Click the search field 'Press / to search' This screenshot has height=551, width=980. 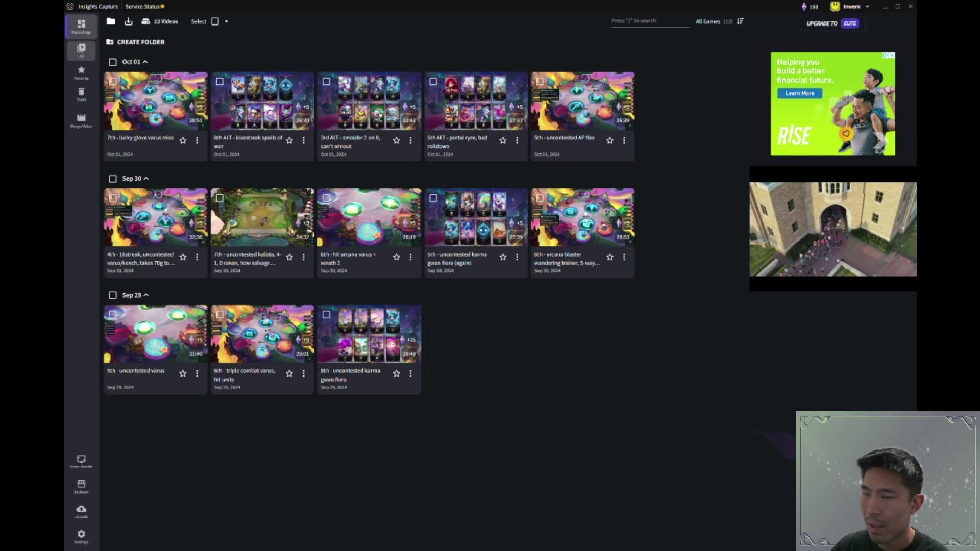(650, 21)
